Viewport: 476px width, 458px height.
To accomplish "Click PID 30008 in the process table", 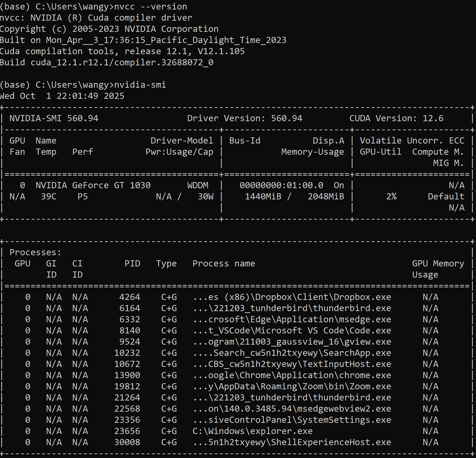I will pyautogui.click(x=127, y=442).
